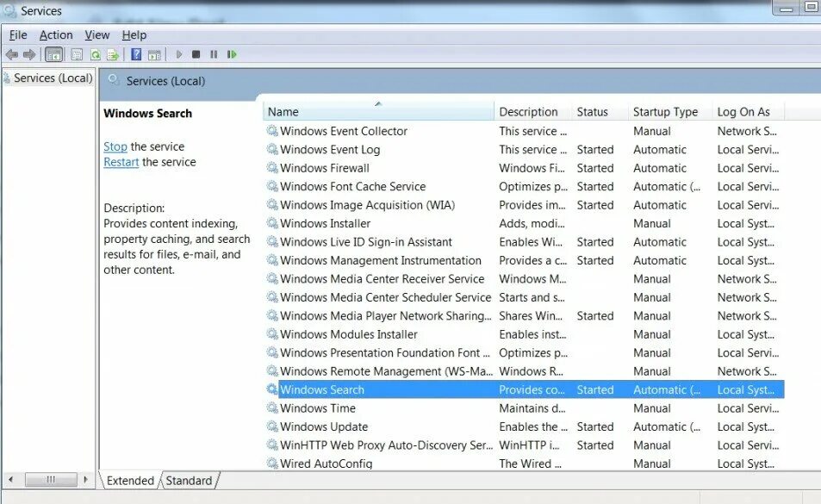Select the Windows Font Cache Service row
This screenshot has height=504, width=821.
click(524, 186)
